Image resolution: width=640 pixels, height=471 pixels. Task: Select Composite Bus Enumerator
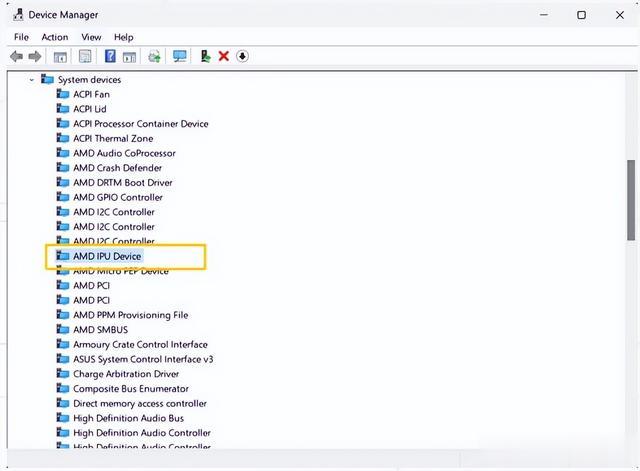tap(131, 388)
